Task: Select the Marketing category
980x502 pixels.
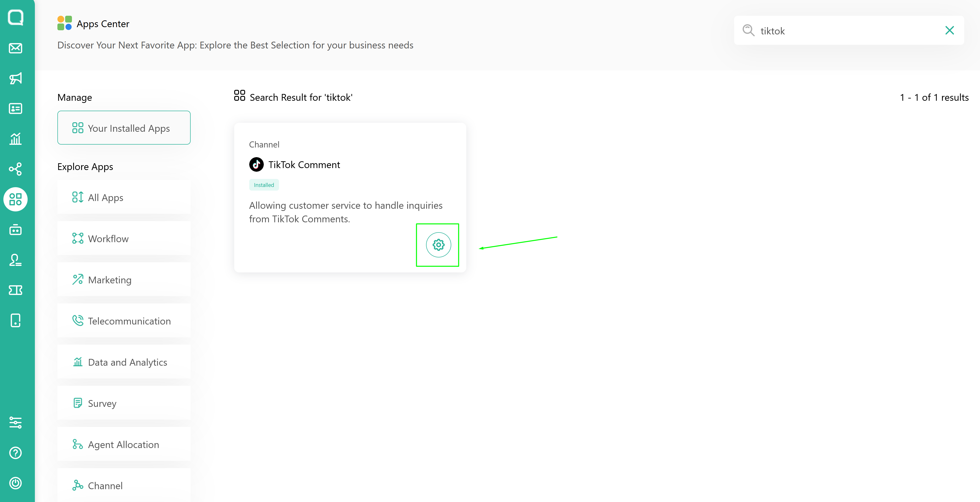Action: [x=124, y=279]
